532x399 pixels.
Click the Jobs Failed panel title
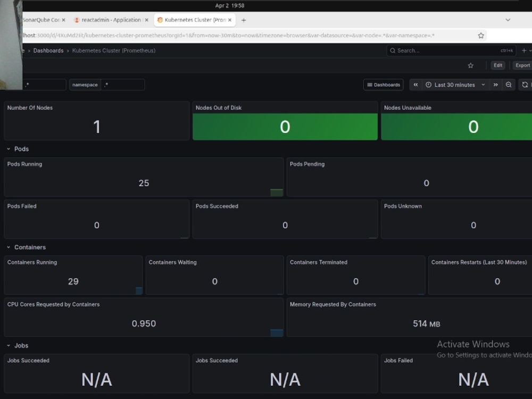(x=398, y=361)
